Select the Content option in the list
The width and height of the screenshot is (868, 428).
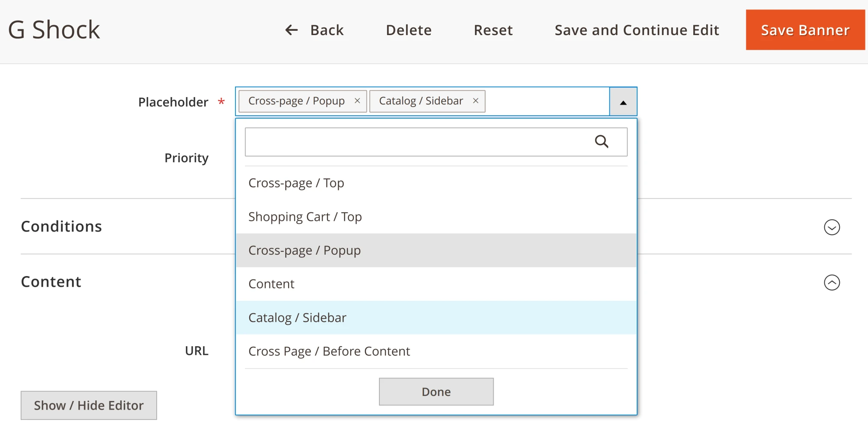(271, 283)
